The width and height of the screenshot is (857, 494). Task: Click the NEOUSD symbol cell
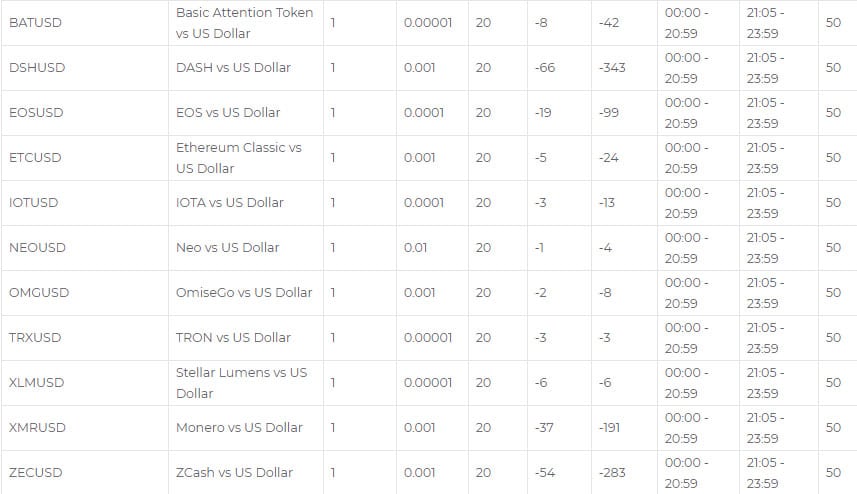(x=37, y=247)
